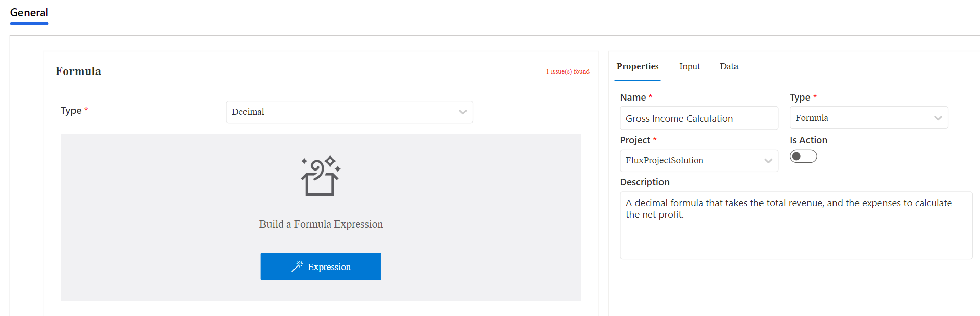Click the chevron arrow in FluxProjectSolution field
This screenshot has height=316, width=980.
(768, 161)
